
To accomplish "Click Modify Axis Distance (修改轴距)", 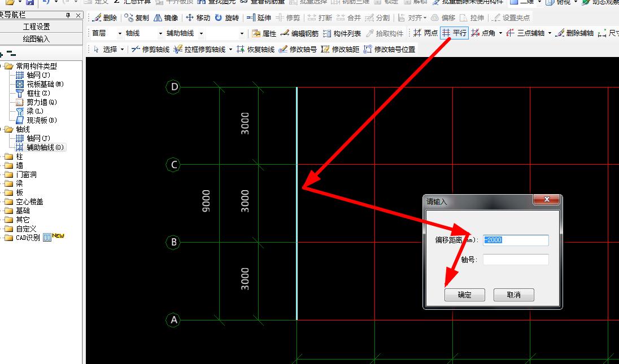I will point(340,49).
